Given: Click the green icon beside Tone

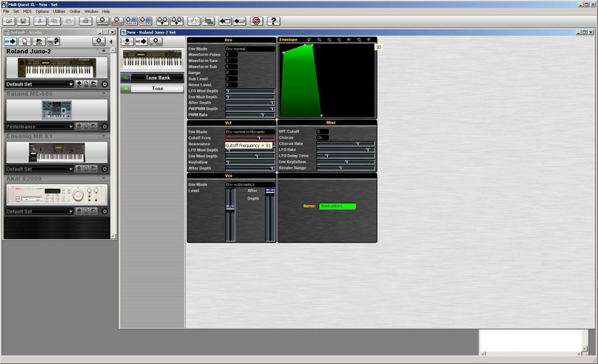Looking at the screenshot, I should (x=125, y=88).
